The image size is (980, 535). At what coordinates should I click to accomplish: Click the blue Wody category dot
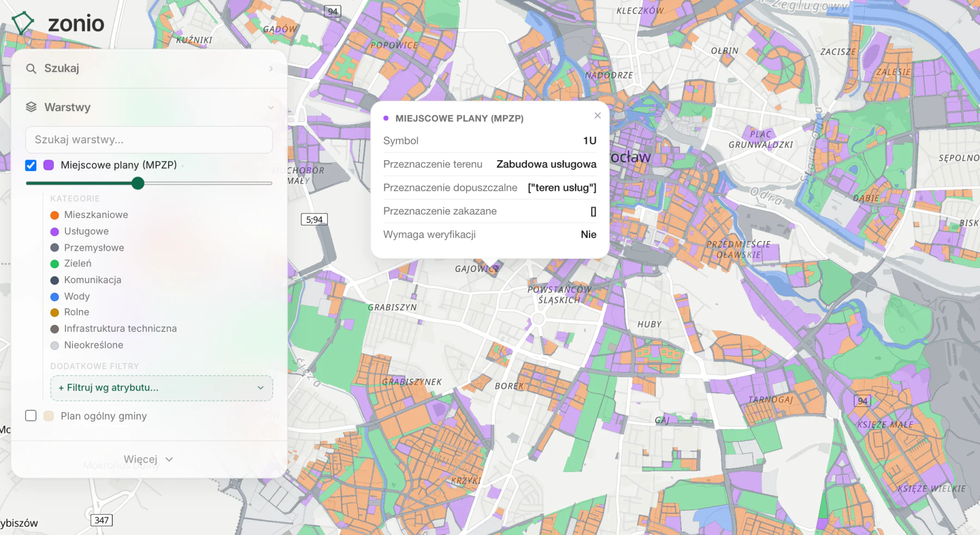coord(54,296)
